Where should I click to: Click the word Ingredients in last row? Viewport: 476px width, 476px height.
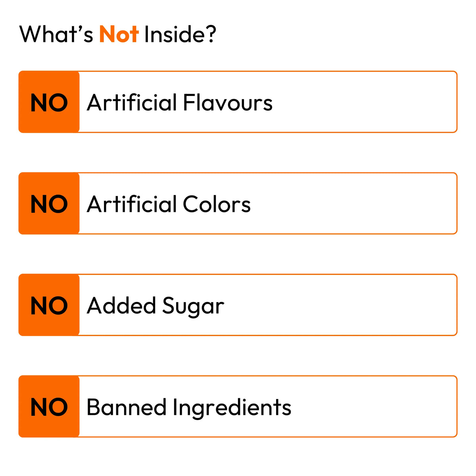(232, 408)
